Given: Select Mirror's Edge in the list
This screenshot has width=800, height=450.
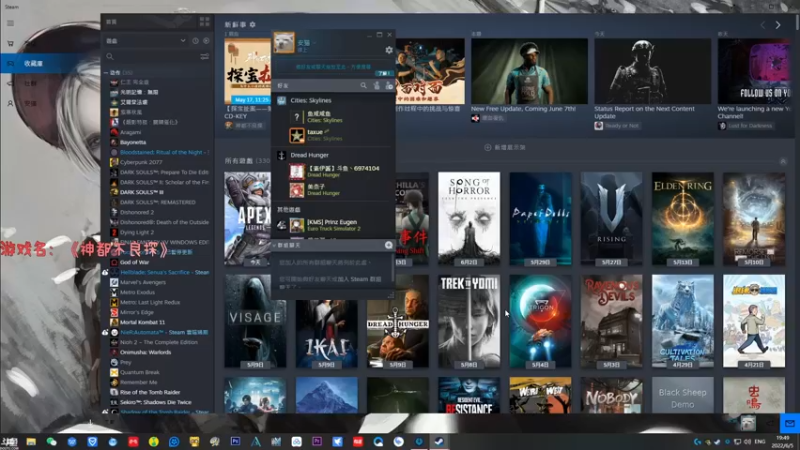Looking at the screenshot, I should (x=136, y=312).
